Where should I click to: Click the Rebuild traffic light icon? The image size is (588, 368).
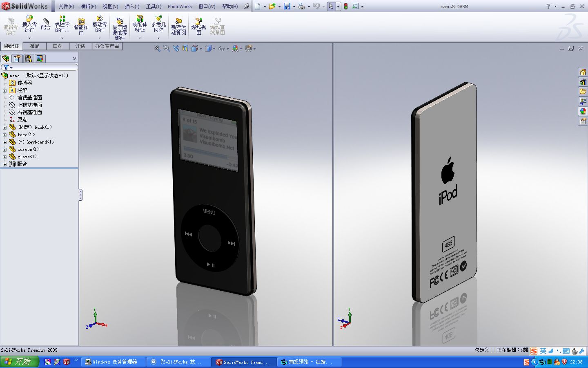tap(345, 6)
